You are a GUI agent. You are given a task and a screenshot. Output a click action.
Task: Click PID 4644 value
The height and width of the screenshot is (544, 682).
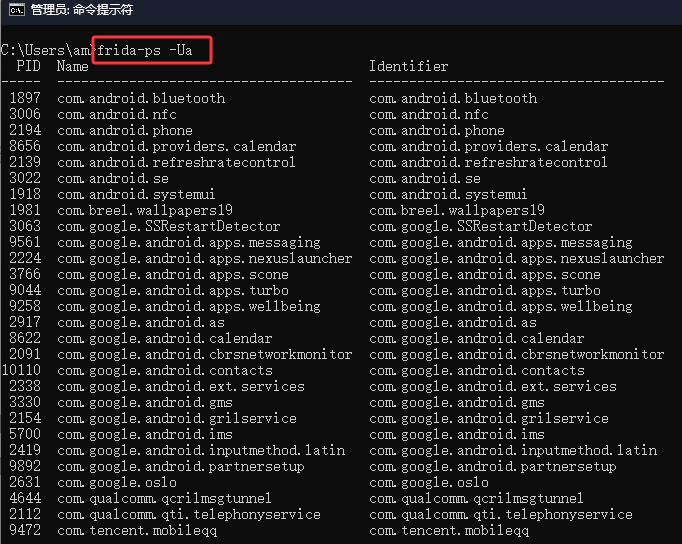(x=25, y=498)
